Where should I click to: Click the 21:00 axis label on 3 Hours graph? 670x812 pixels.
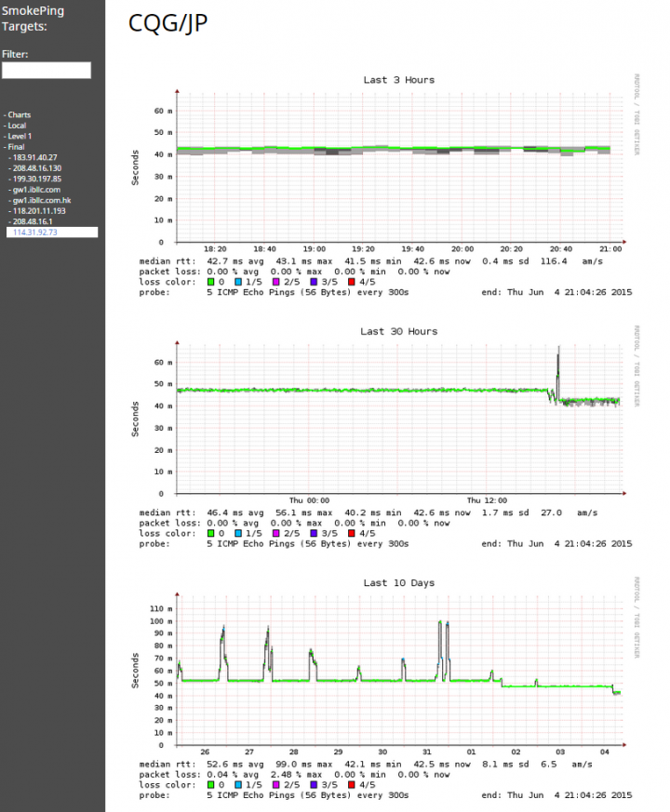(610, 249)
